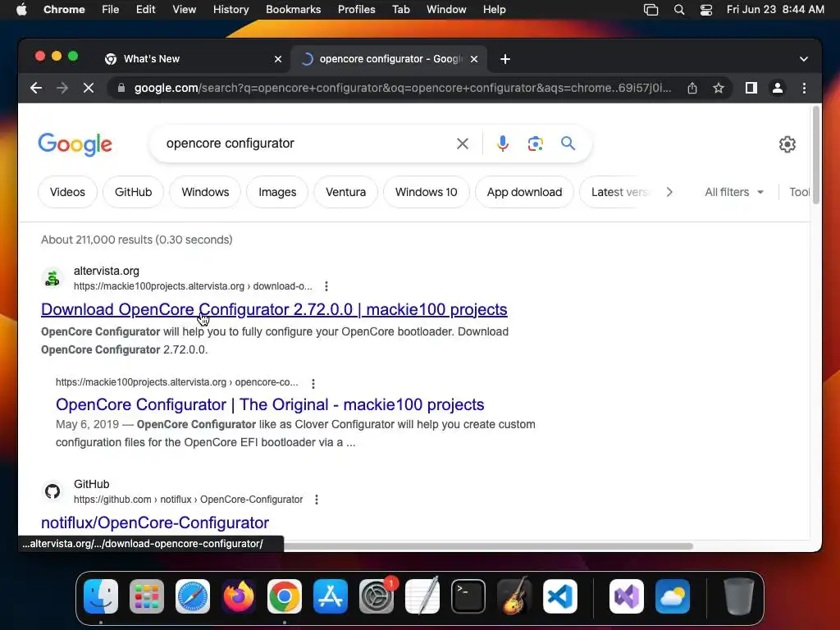Image resolution: width=840 pixels, height=630 pixels.
Task: Close the opencore configurator tab
Action: [474, 59]
